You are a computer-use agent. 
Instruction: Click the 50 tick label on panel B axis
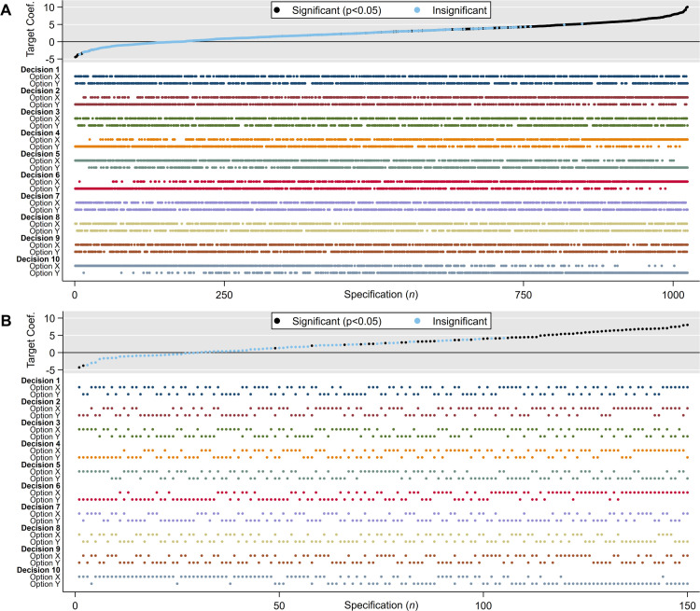tap(279, 605)
